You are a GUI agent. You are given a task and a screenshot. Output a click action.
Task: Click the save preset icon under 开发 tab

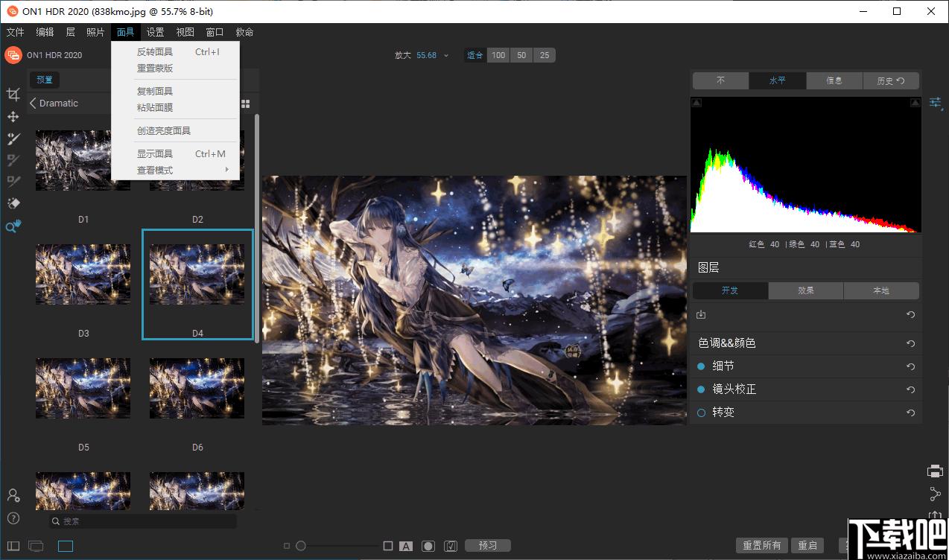pyautogui.click(x=701, y=315)
